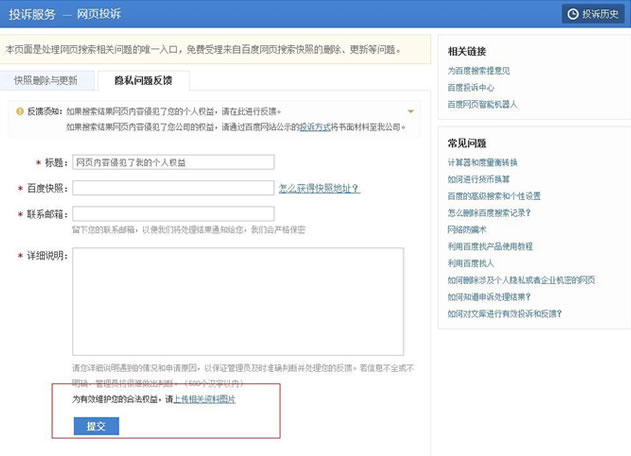The height and width of the screenshot is (456, 631).
Task: Click the orange 反馈须知 info icon
Action: point(19,111)
